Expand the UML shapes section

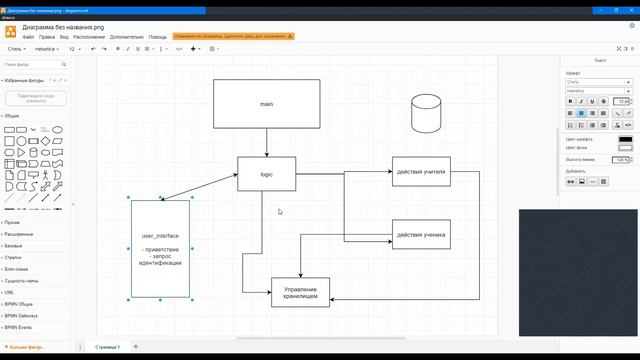click(9, 293)
